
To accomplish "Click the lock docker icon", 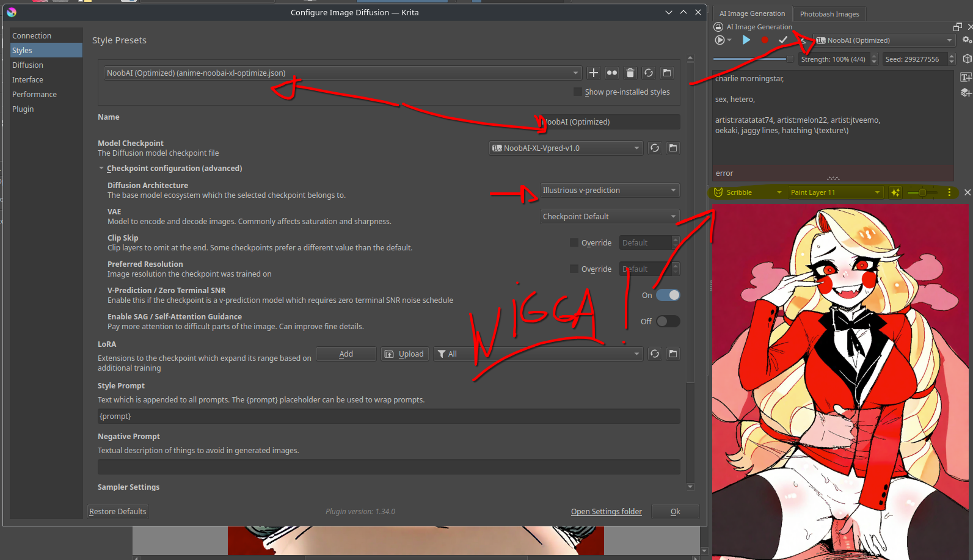I will tap(718, 27).
